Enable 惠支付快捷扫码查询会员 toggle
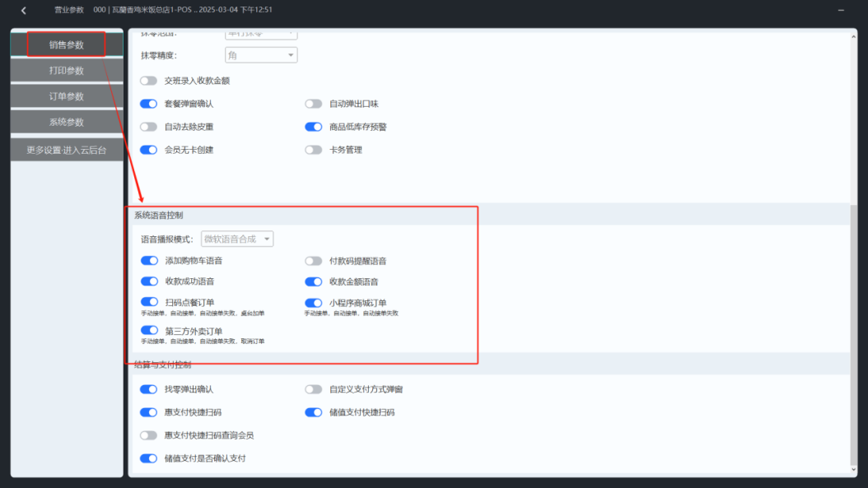The width and height of the screenshot is (868, 488). pos(148,435)
